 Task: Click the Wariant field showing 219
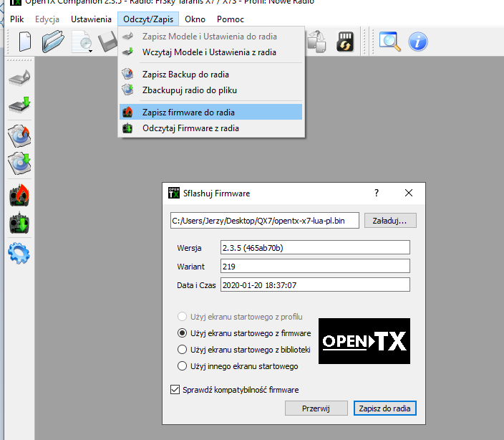315,266
